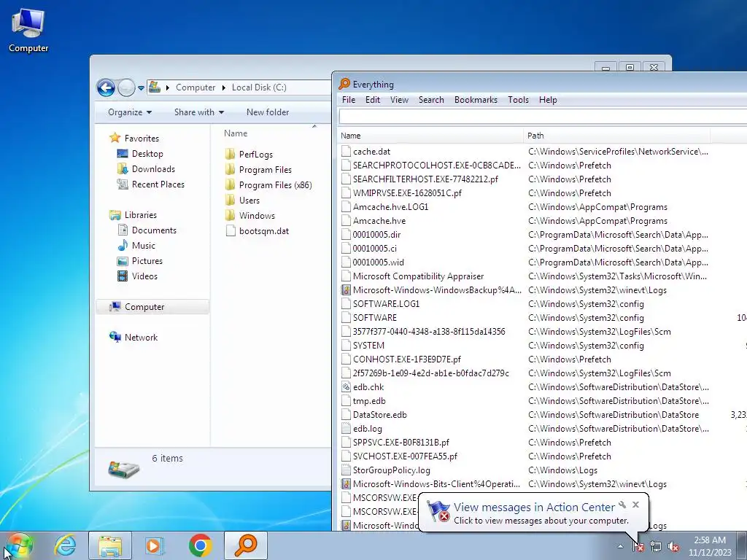Click the Everything taskbar button

tap(246, 545)
